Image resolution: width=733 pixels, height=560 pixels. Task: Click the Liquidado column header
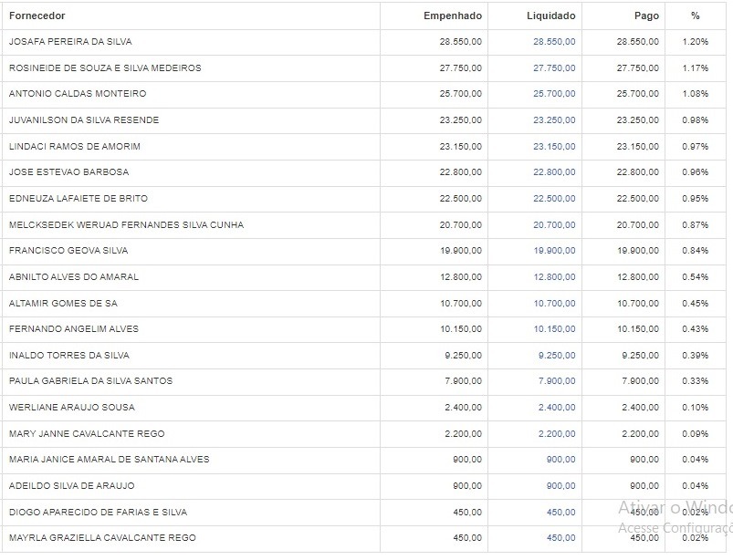point(550,16)
